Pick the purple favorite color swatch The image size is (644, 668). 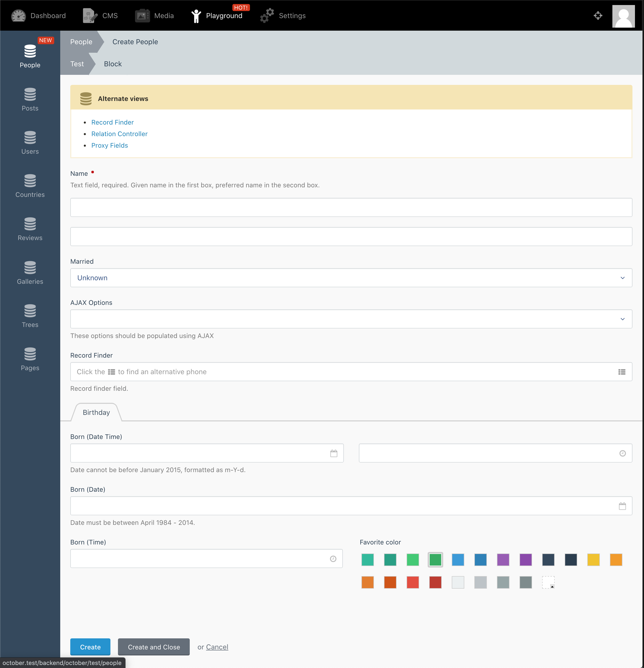point(503,560)
